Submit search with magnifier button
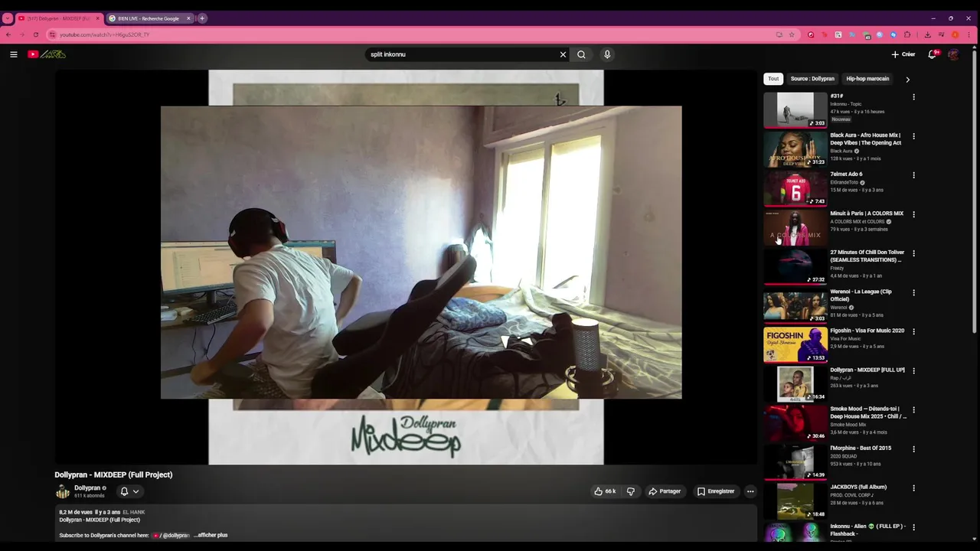Viewport: 980px width, 551px height. (x=581, y=54)
